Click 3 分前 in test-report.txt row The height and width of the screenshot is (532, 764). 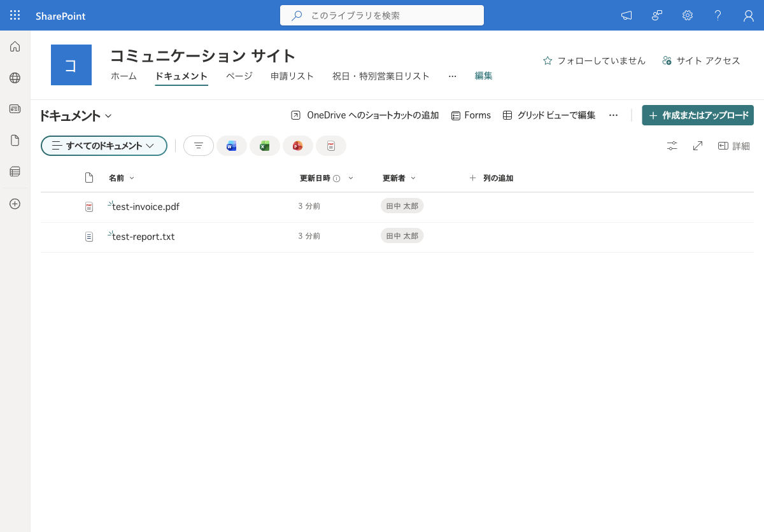309,236
